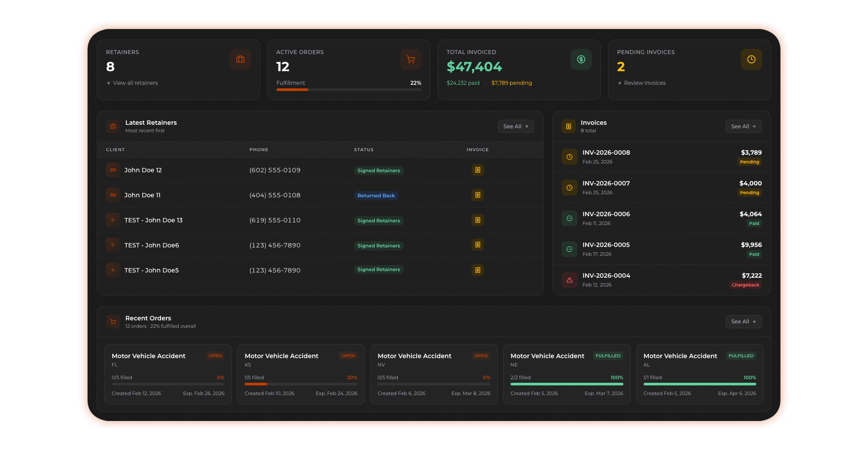Click the View all retainers link
Screen dimensions: 868x450
(135, 83)
